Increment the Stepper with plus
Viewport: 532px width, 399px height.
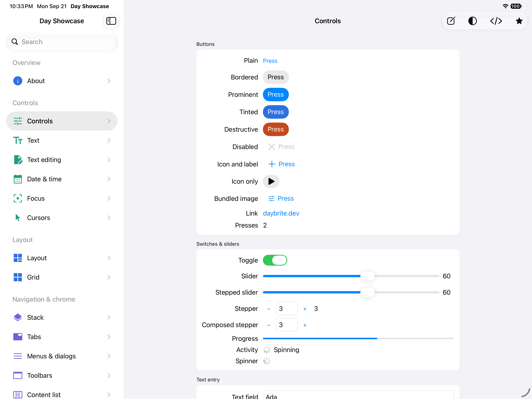[305, 309]
